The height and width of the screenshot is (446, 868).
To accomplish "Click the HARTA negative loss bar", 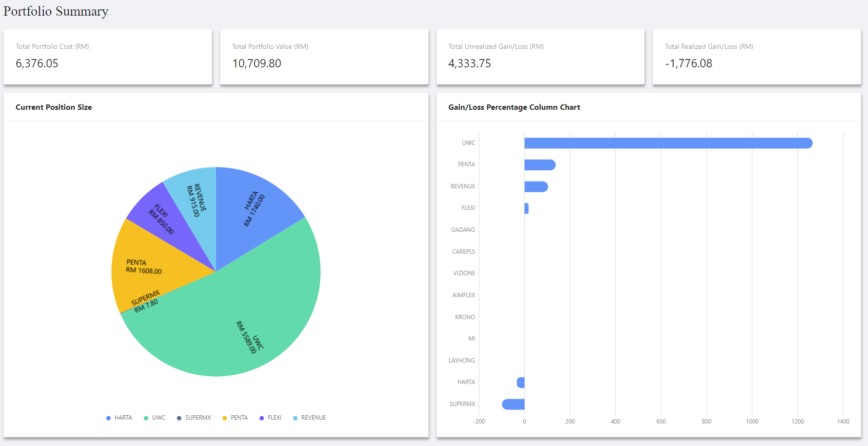I will 521,383.
